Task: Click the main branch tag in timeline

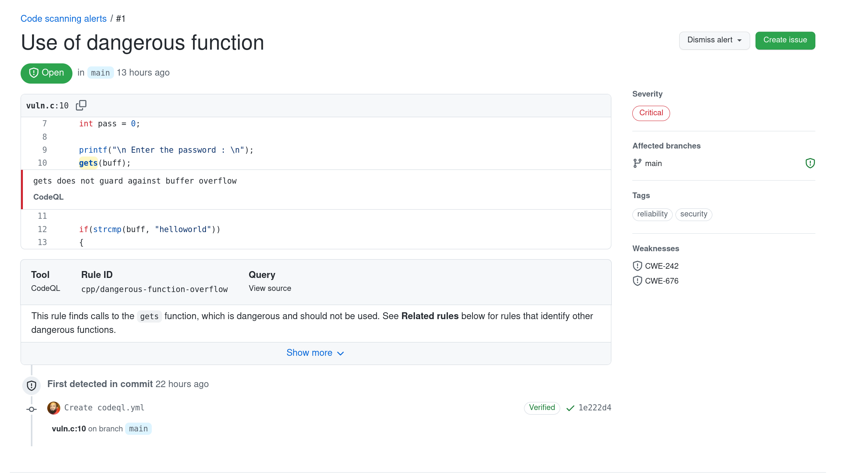Action: tap(138, 429)
